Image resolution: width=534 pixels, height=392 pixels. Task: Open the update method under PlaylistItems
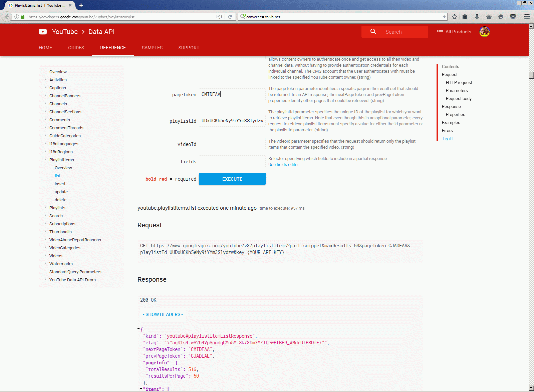point(61,192)
